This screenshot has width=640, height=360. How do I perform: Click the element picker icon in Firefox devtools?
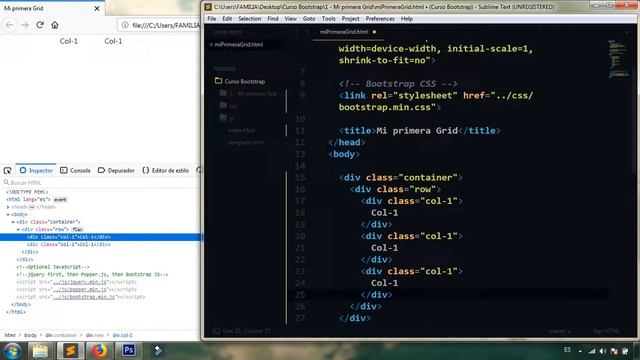click(x=7, y=171)
